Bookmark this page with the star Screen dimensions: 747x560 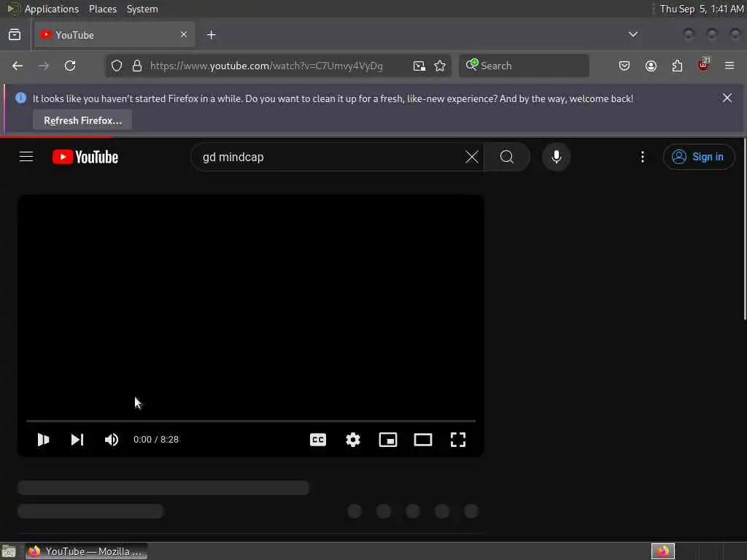tap(440, 66)
